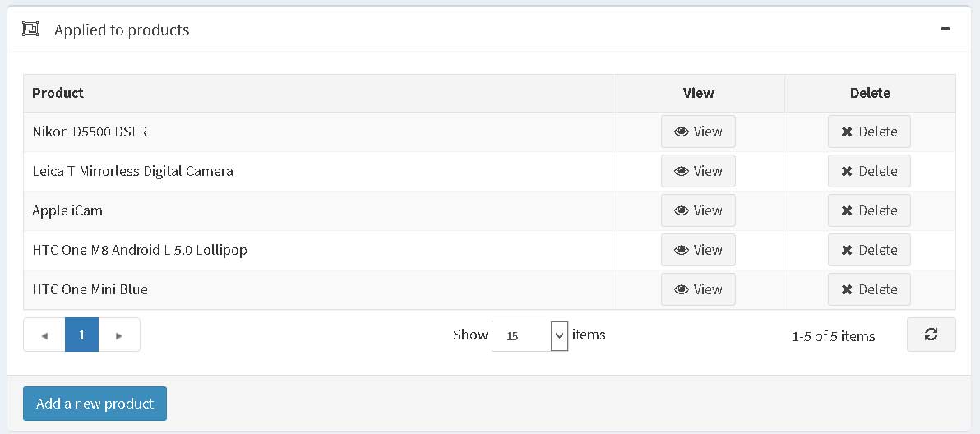Delete Nikon D5500 DSLR from the list
The height and width of the screenshot is (434, 980).
point(869,132)
